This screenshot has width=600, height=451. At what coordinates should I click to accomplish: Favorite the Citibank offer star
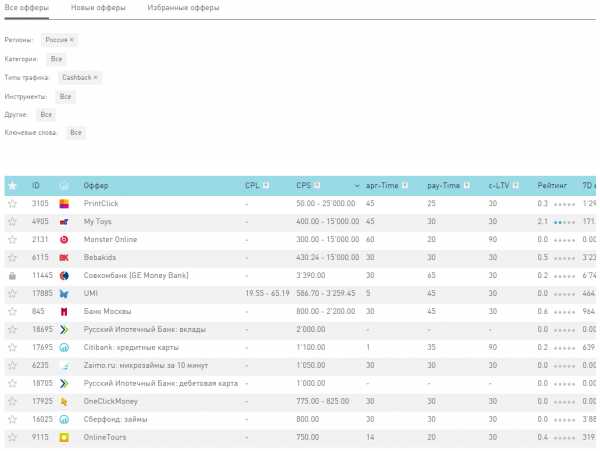point(12,347)
